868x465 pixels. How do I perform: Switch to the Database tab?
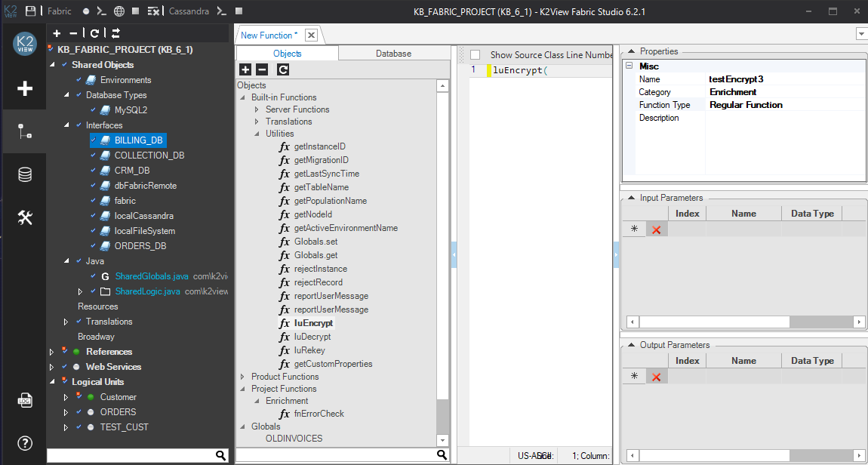tap(393, 54)
